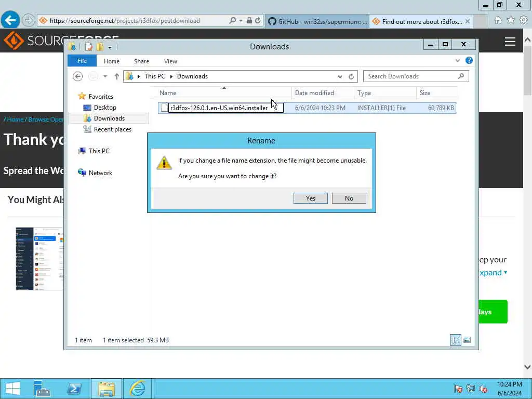Refresh the Downloads folder

point(351,77)
